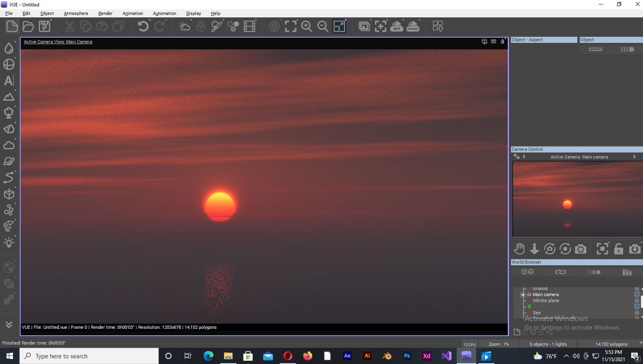This screenshot has width=643, height=364.
Task: Select Infinite plane in World Browser
Action: tap(546, 301)
